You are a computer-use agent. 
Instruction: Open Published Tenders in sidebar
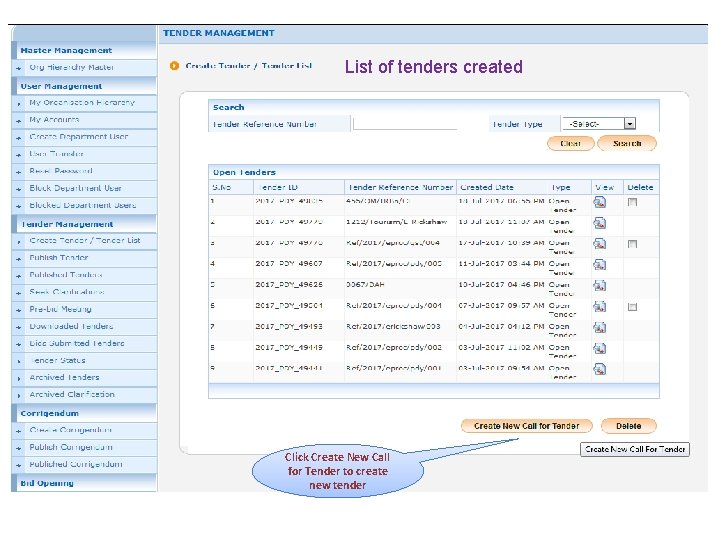[x=84, y=275]
